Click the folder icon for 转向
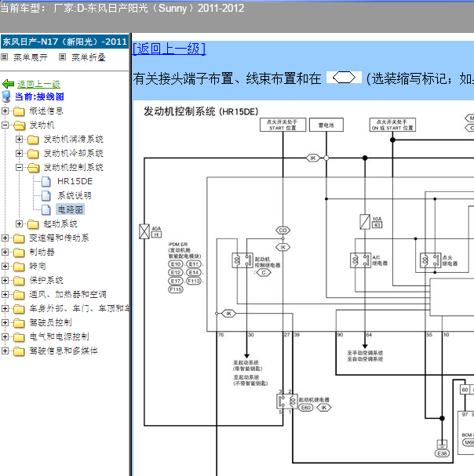This screenshot has width=474, height=476. click(19, 267)
